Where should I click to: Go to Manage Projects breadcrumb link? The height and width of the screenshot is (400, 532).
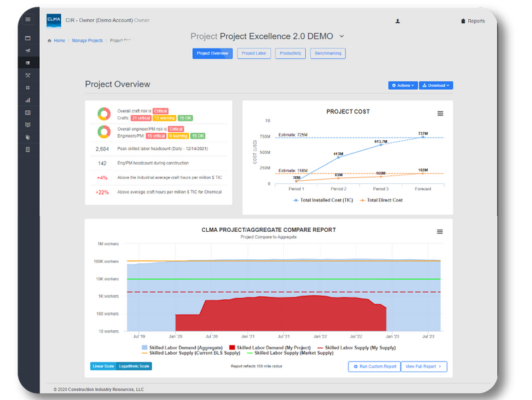pyautogui.click(x=87, y=41)
